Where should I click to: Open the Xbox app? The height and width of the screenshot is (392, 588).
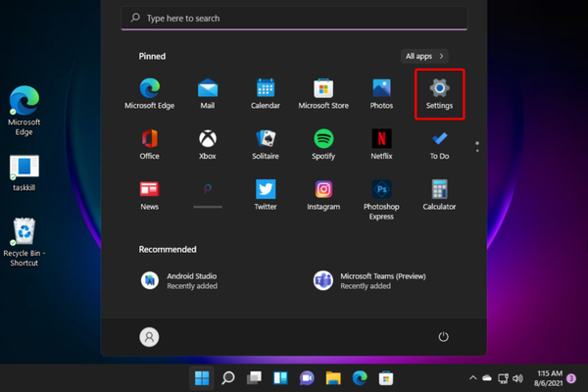click(x=207, y=142)
